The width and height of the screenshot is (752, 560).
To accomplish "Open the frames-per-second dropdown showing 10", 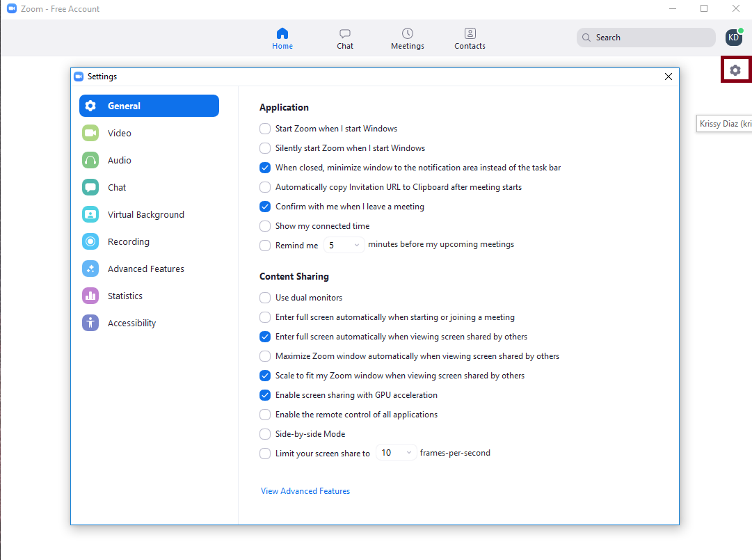I will click(x=396, y=453).
